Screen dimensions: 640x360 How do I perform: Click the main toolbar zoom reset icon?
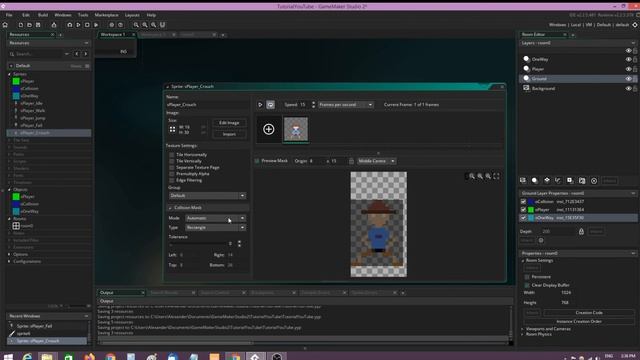click(x=145, y=25)
